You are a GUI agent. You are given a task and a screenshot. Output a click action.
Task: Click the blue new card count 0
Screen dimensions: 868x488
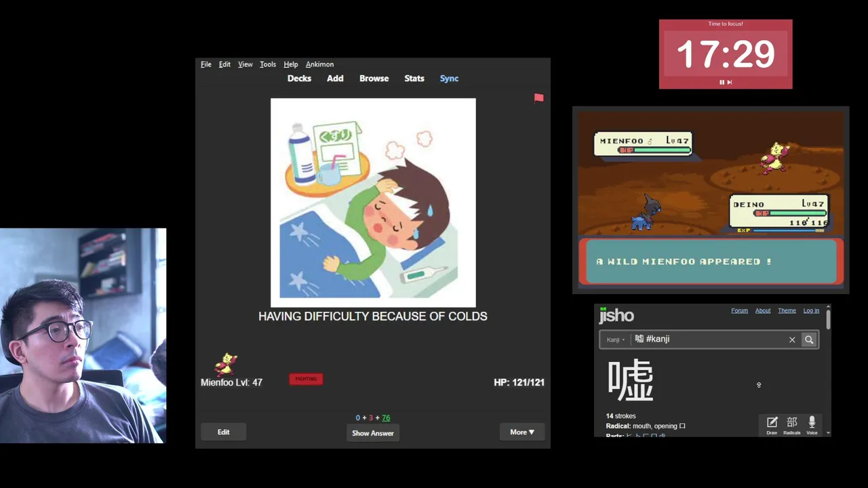[358, 418]
